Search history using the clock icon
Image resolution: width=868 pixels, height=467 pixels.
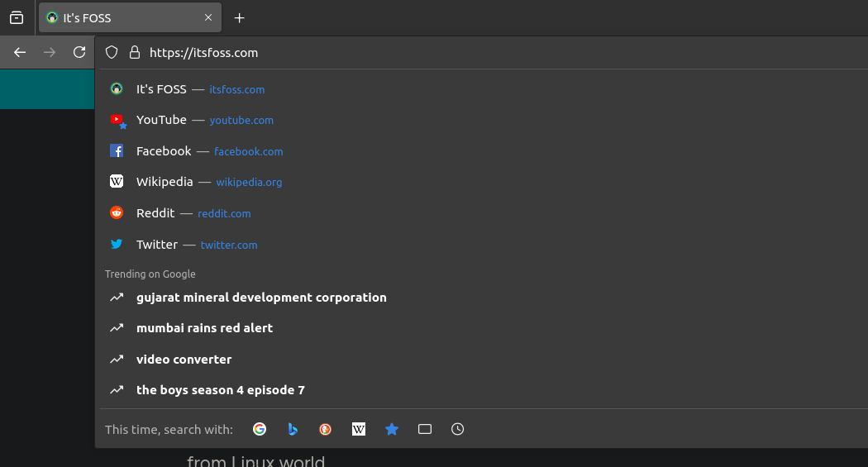(x=458, y=429)
